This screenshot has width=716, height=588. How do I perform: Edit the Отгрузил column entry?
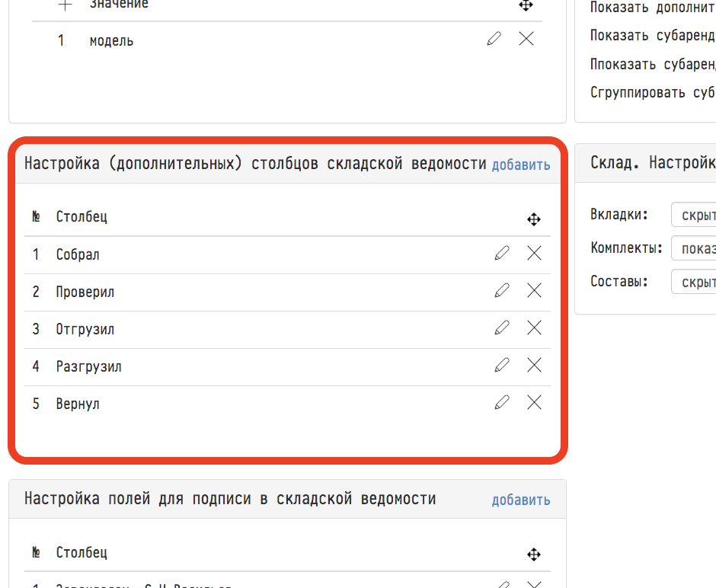501,328
